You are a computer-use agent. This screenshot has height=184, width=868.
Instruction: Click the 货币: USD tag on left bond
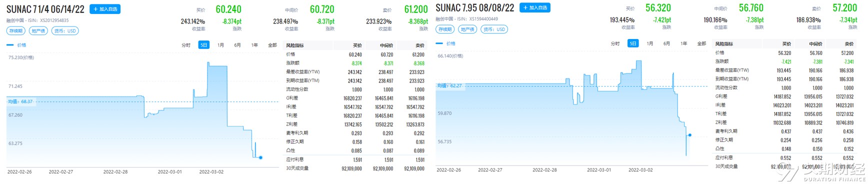coord(65,31)
